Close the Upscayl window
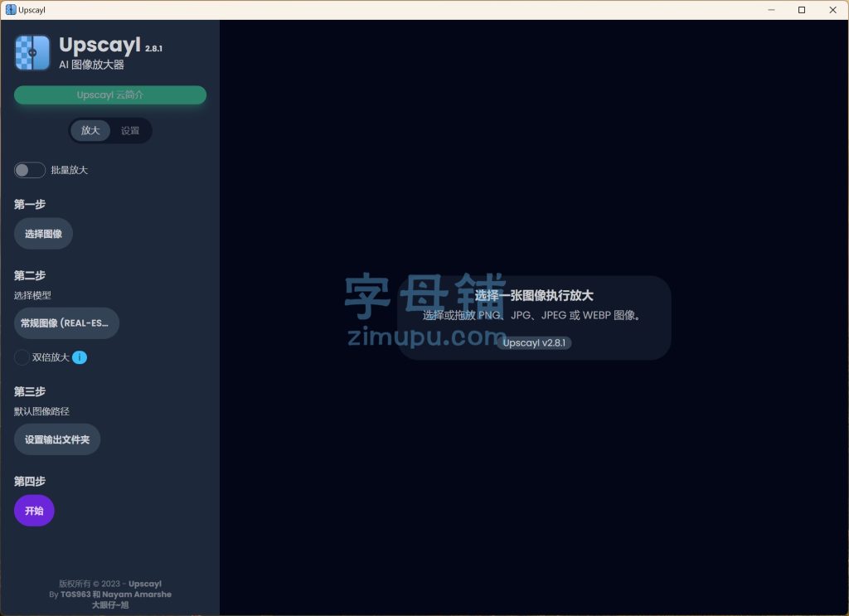849x616 pixels. (832, 10)
